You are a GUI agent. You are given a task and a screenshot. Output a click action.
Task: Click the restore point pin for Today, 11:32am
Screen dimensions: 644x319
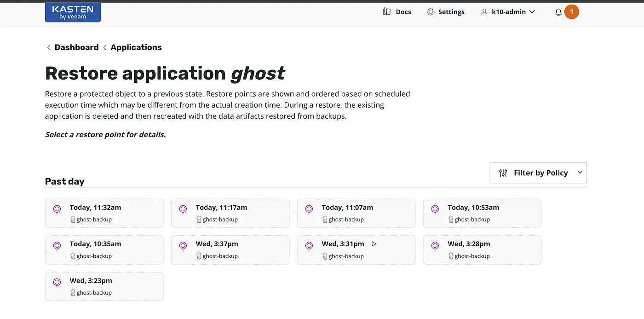tap(57, 210)
